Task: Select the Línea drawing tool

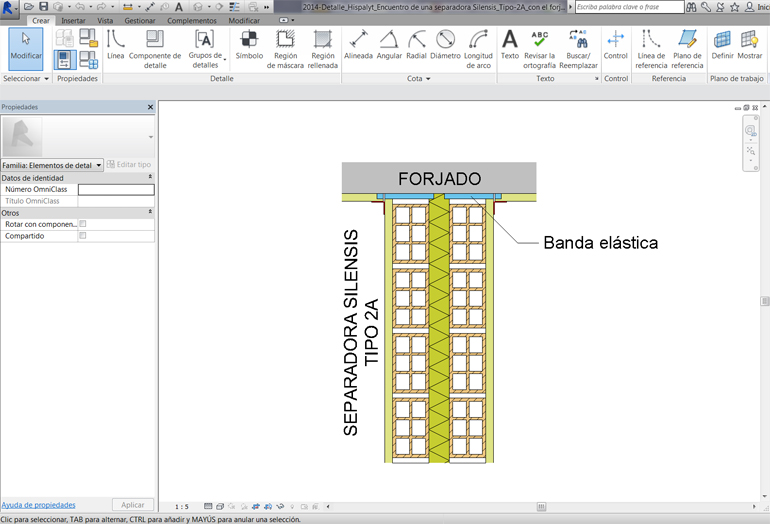Action: tap(116, 46)
